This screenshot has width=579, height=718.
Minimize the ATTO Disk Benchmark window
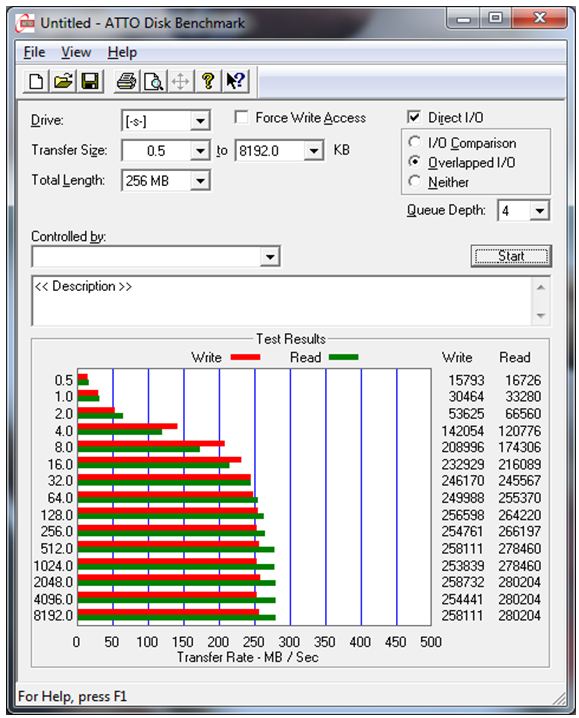[x=463, y=18]
